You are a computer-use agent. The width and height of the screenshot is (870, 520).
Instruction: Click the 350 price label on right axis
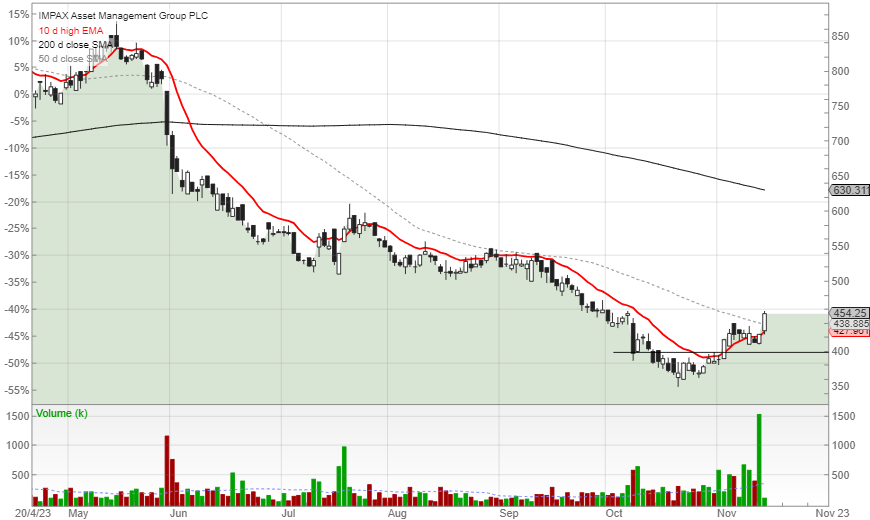click(840, 386)
